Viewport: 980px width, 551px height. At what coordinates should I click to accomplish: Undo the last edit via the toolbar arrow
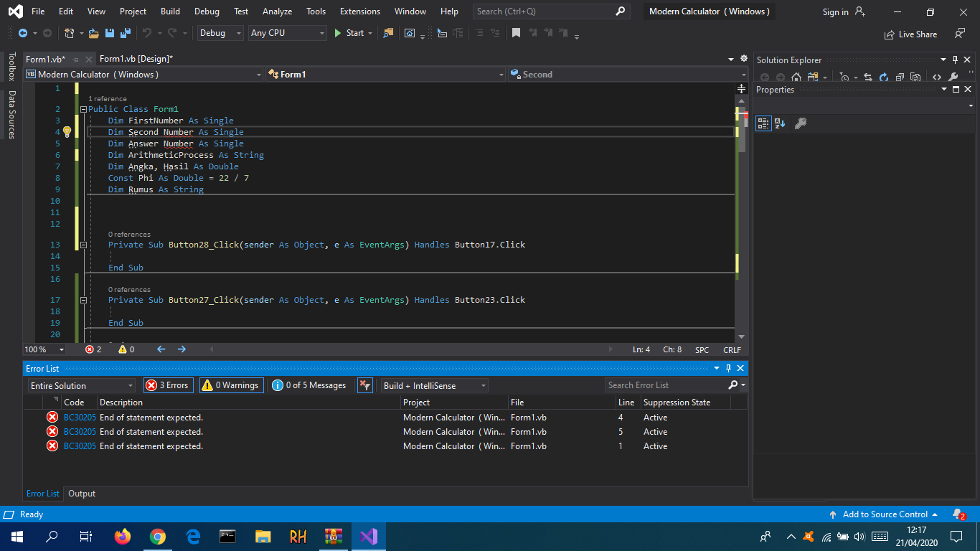pyautogui.click(x=147, y=33)
